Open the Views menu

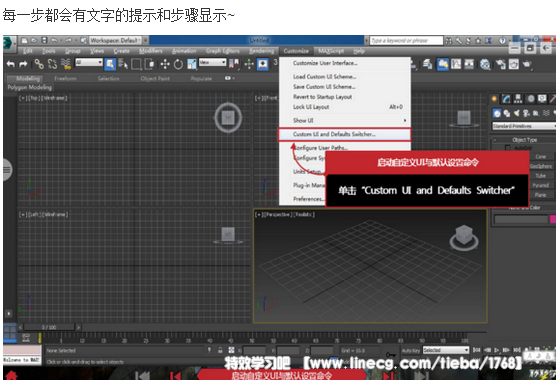click(x=96, y=51)
